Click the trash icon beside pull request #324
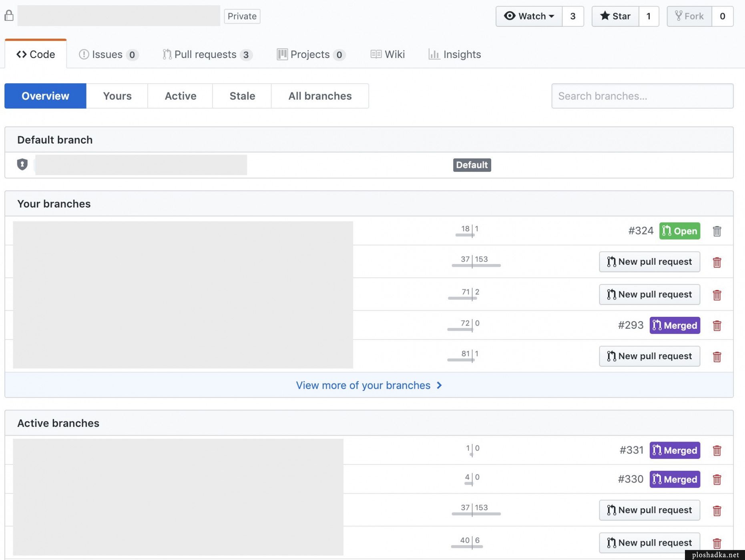Viewport: 745px width, 560px height. [x=717, y=231]
